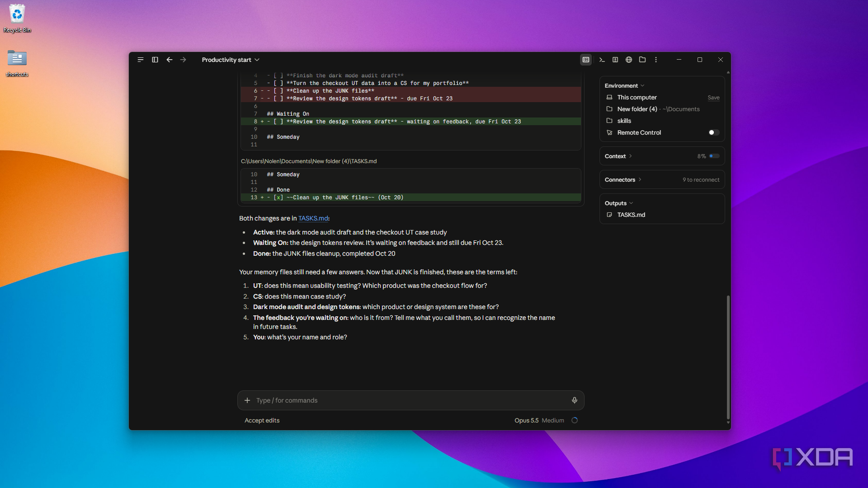Screen dimensions: 868x488
Task: Click the Medium effort setting
Action: tap(553, 420)
